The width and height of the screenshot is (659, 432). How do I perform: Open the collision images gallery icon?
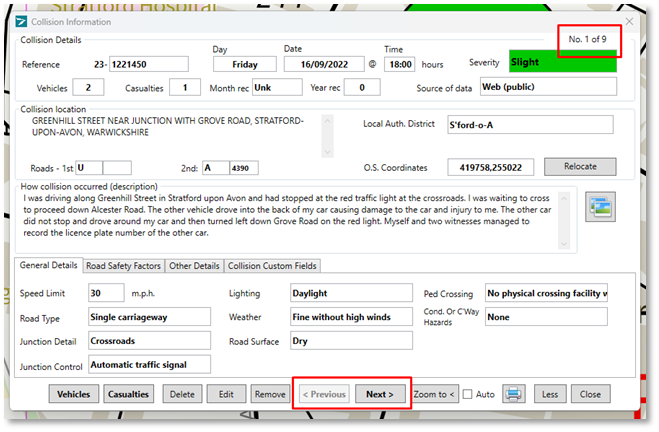[600, 206]
